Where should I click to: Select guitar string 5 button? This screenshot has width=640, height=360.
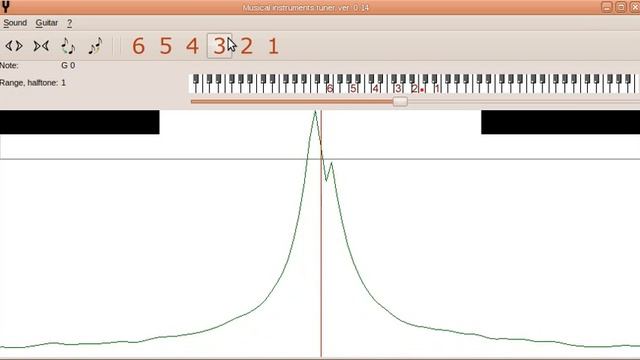pyautogui.click(x=165, y=46)
